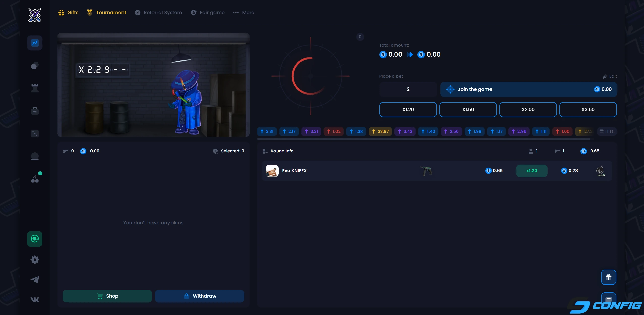Click the auto-cashout multiplier input field

(408, 89)
